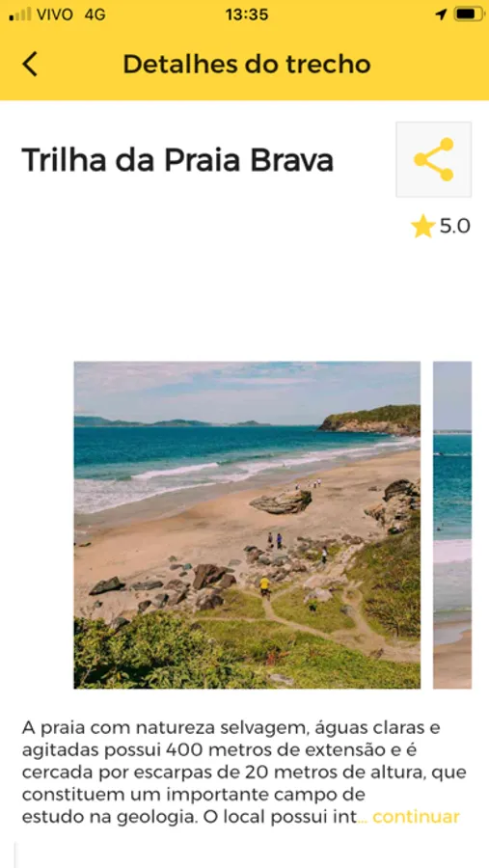
Task: Tap the 13:35 clock in status bar
Action: coord(247,14)
